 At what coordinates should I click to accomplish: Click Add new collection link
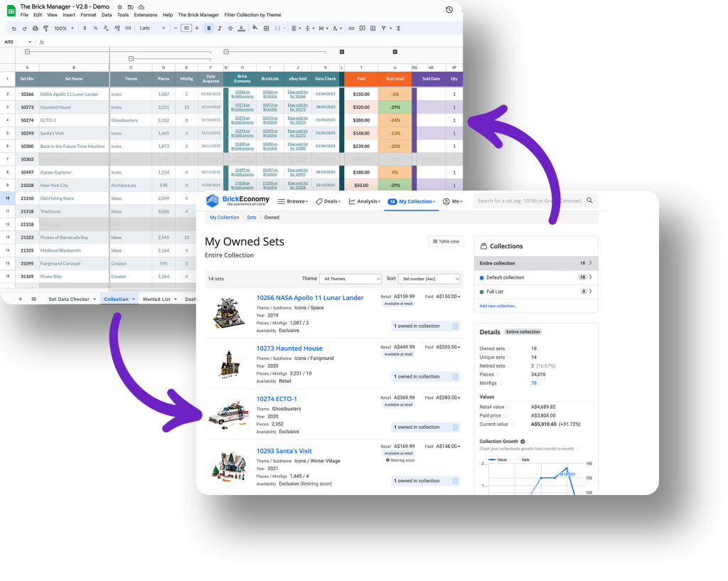498,306
